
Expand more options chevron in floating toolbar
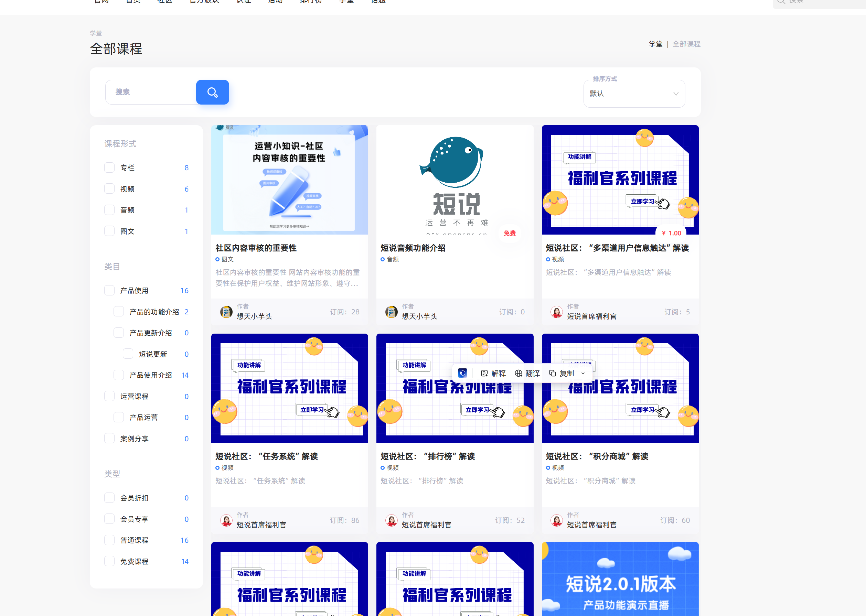583,373
